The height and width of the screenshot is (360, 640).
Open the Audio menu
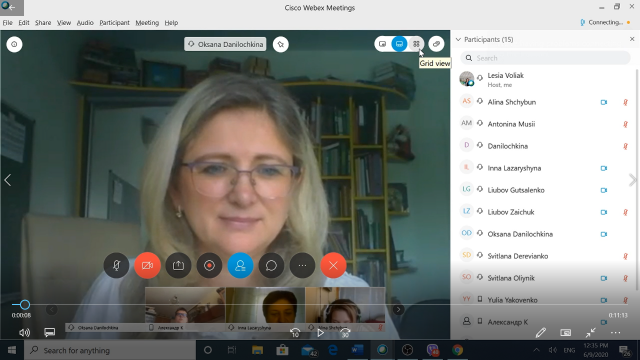pos(85,23)
